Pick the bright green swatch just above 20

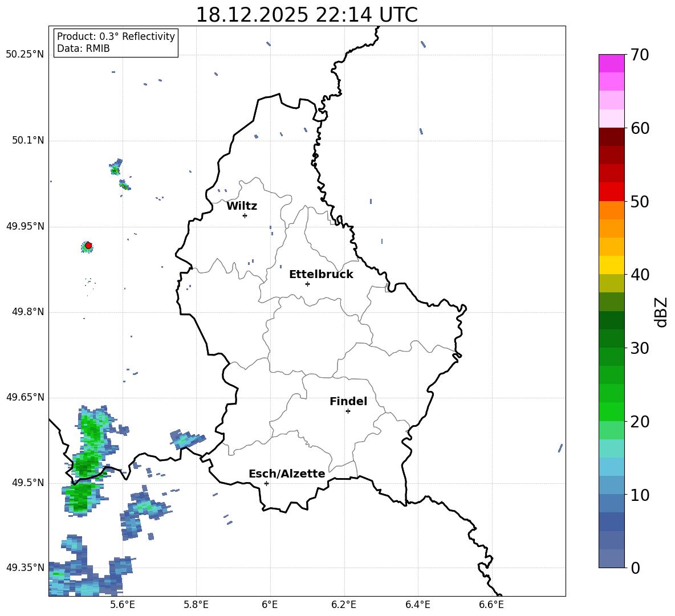611,411
